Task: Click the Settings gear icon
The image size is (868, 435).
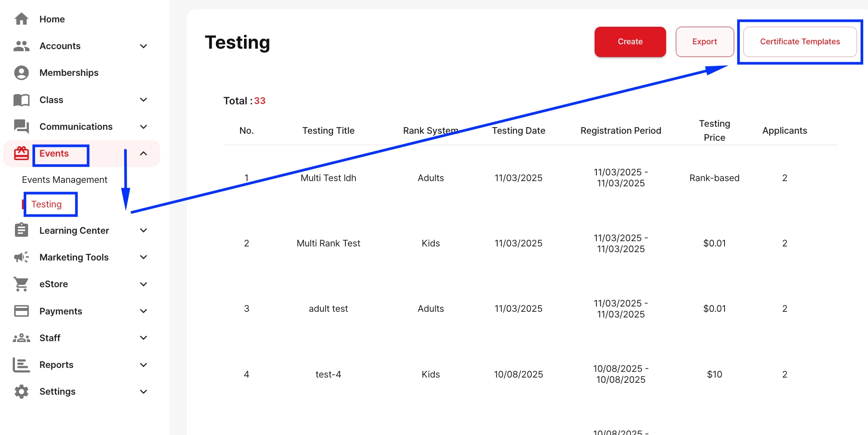Action: click(x=21, y=392)
